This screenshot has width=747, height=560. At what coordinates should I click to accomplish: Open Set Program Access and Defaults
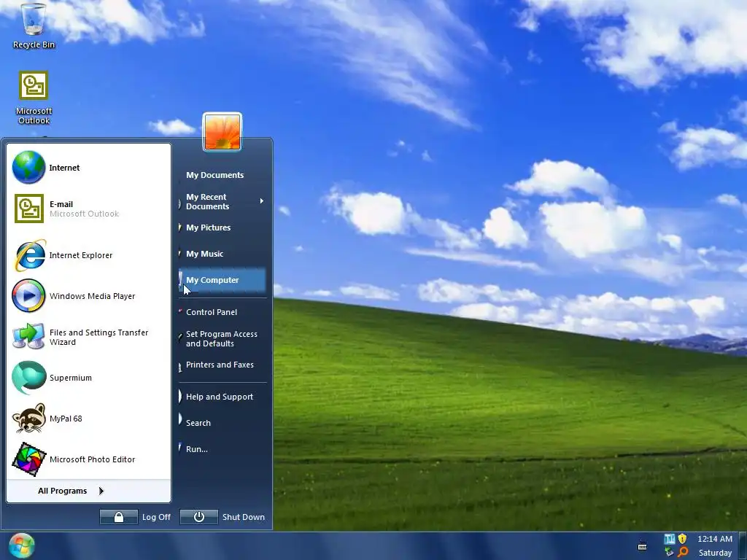222,338
